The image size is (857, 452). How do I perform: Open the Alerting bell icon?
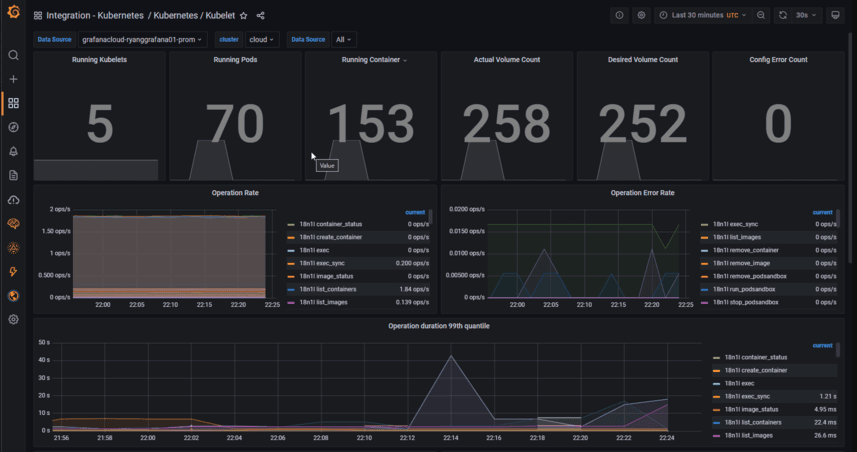(x=14, y=151)
